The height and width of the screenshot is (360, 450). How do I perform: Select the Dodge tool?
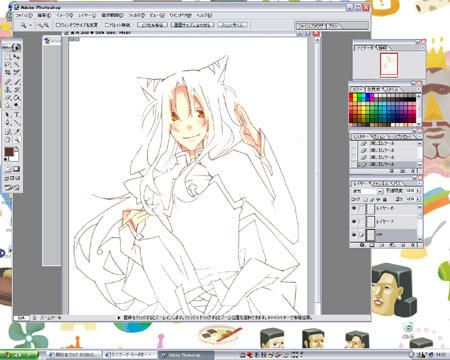point(17,105)
